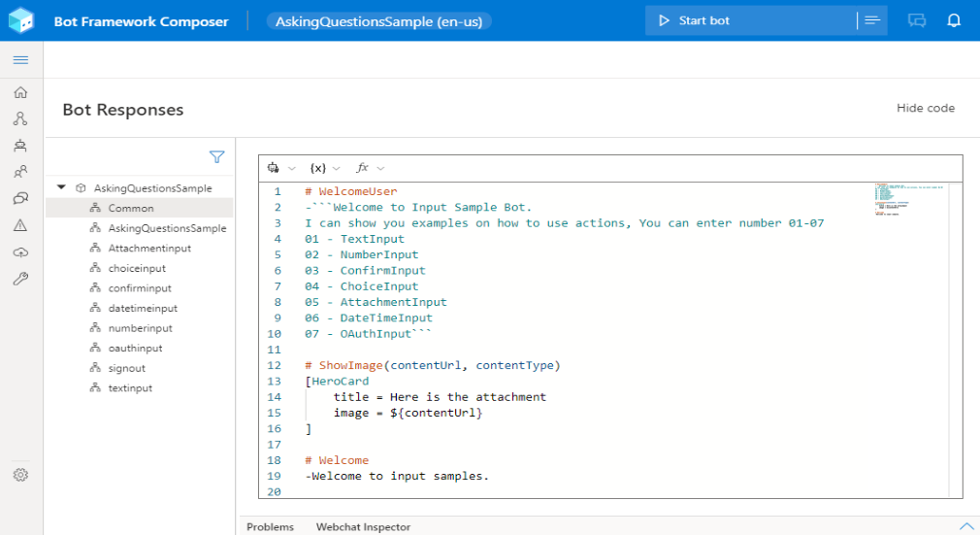Click the Bot Responses page heading
Viewport: 980px width, 535px height.
tap(123, 110)
